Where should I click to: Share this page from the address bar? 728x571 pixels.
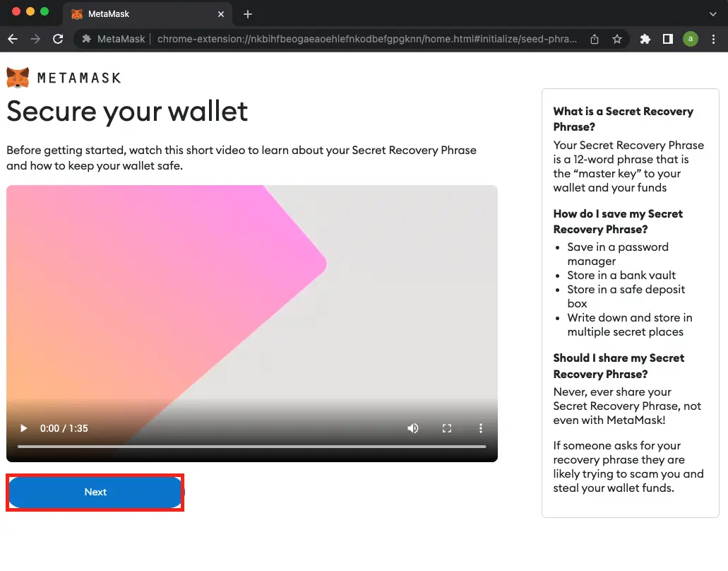(595, 39)
